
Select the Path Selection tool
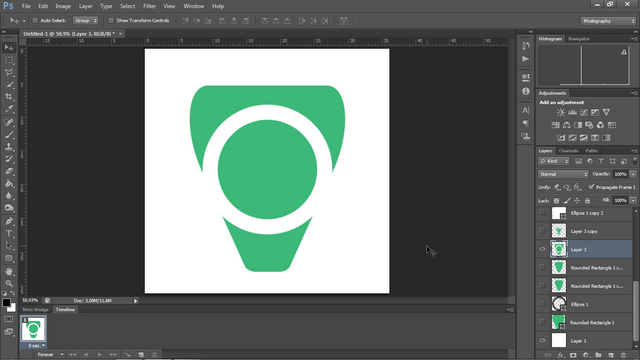9,246
